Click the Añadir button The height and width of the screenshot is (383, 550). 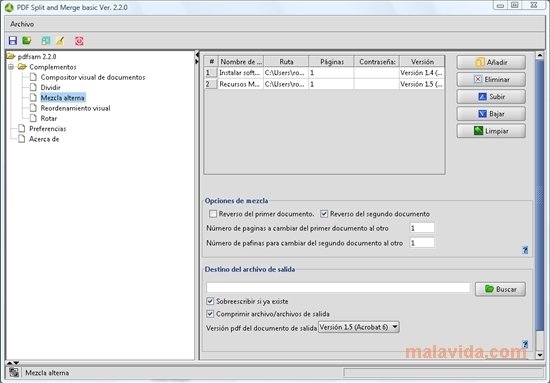pos(491,62)
